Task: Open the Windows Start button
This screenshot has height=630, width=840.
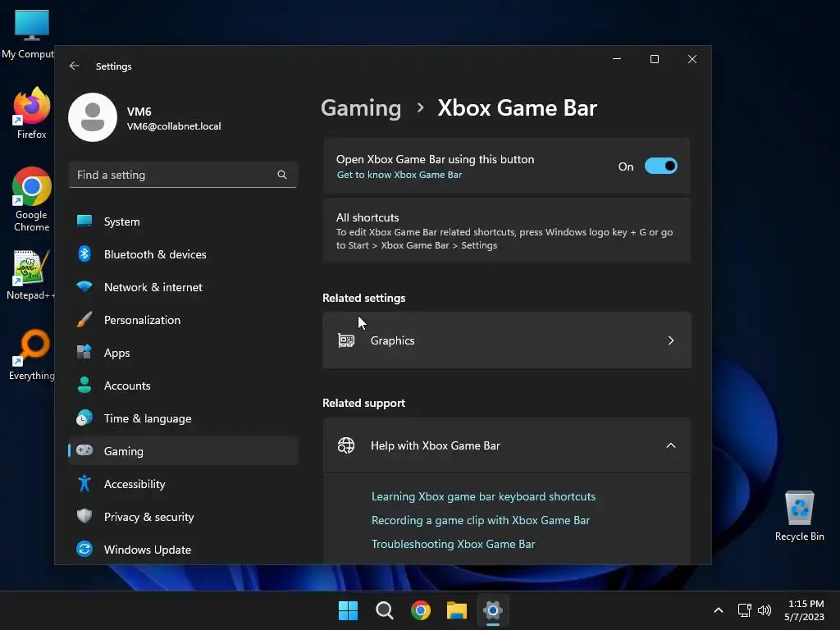Action: (x=348, y=610)
